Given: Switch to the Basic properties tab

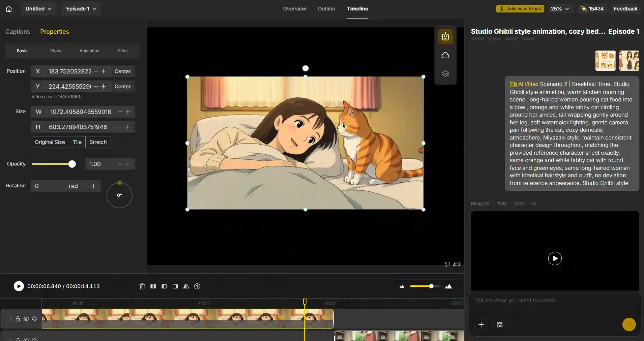Looking at the screenshot, I should [22, 51].
